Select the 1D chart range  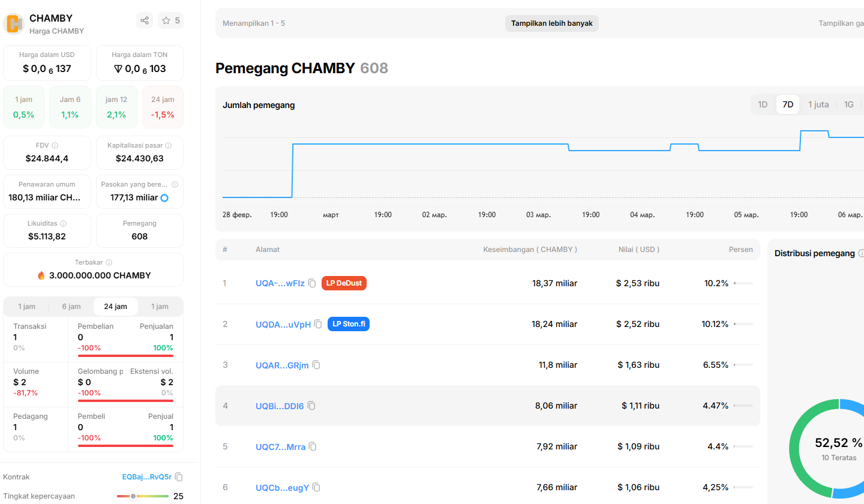(x=763, y=104)
